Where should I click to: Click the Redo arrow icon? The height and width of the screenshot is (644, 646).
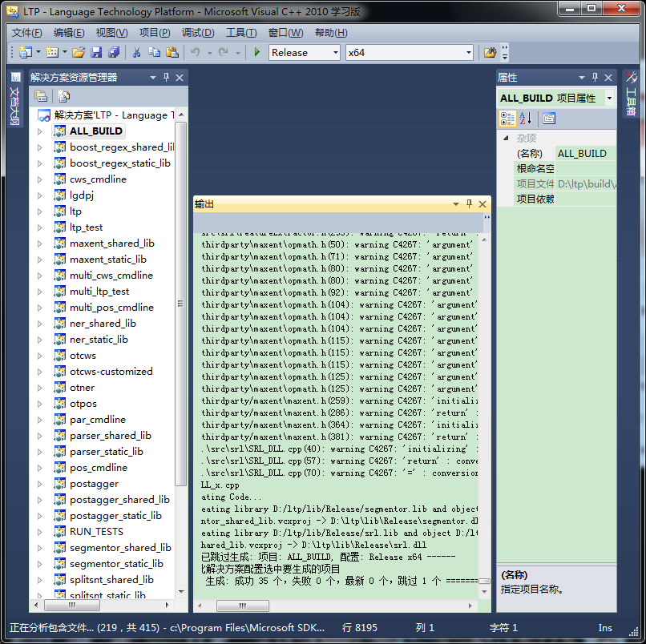click(224, 52)
